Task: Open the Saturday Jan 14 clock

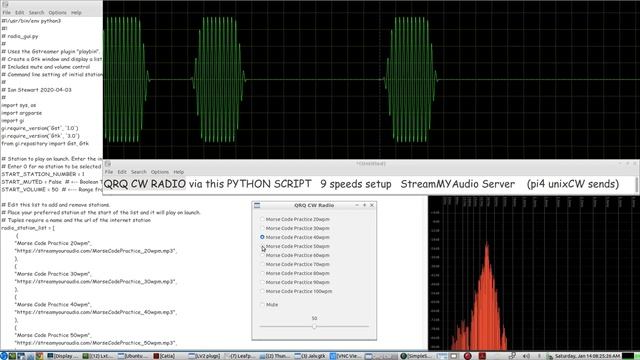Action: tap(587, 356)
